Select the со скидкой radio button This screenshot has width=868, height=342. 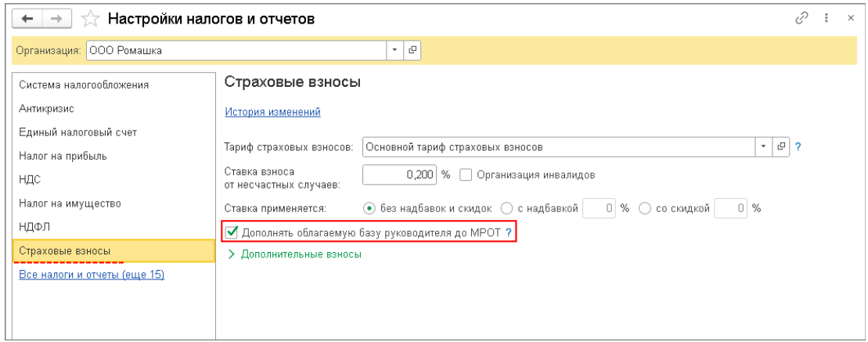pyautogui.click(x=645, y=208)
